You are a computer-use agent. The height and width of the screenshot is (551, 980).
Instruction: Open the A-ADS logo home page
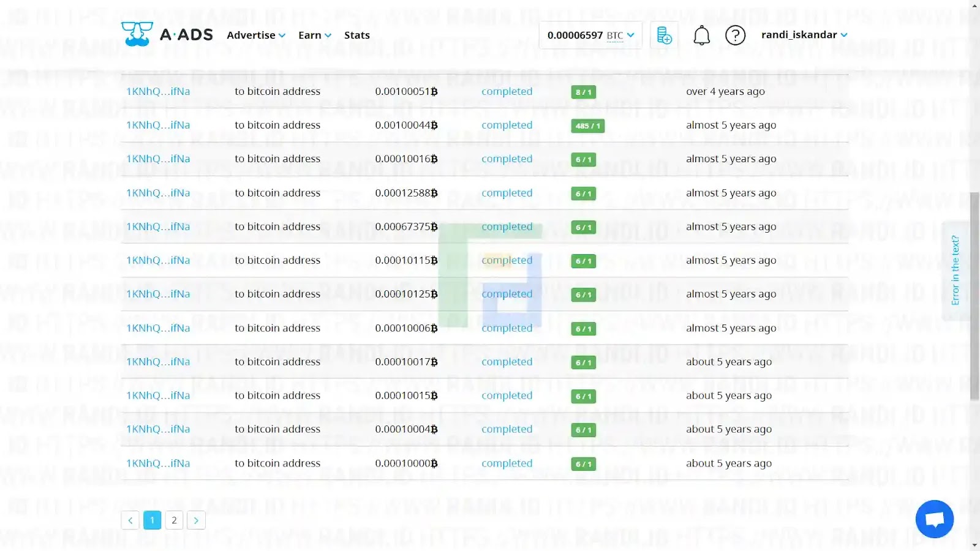(x=167, y=35)
